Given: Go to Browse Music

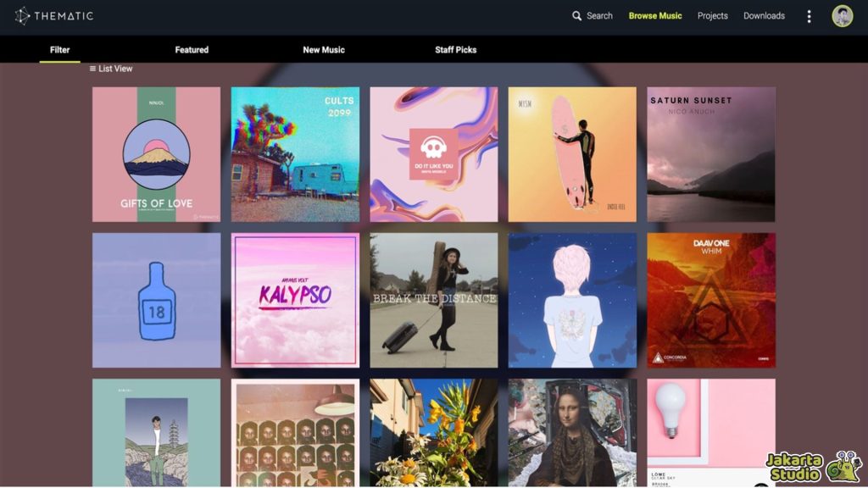Looking at the screenshot, I should point(654,16).
